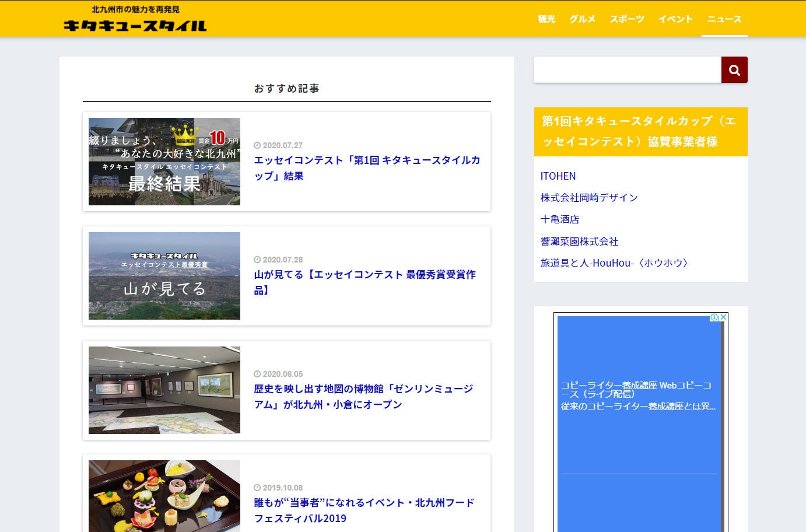
Task: Go to the スポーツ section
Action: [627, 19]
